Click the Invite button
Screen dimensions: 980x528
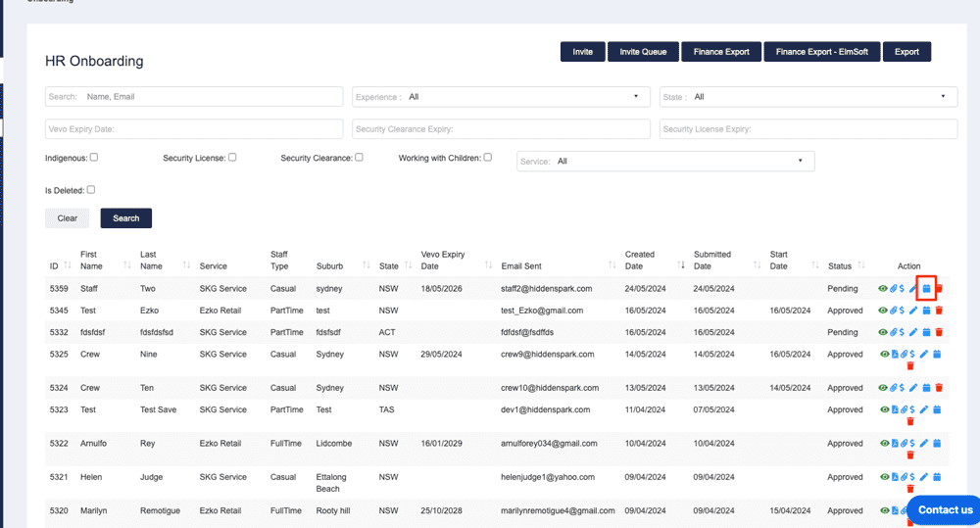click(582, 52)
